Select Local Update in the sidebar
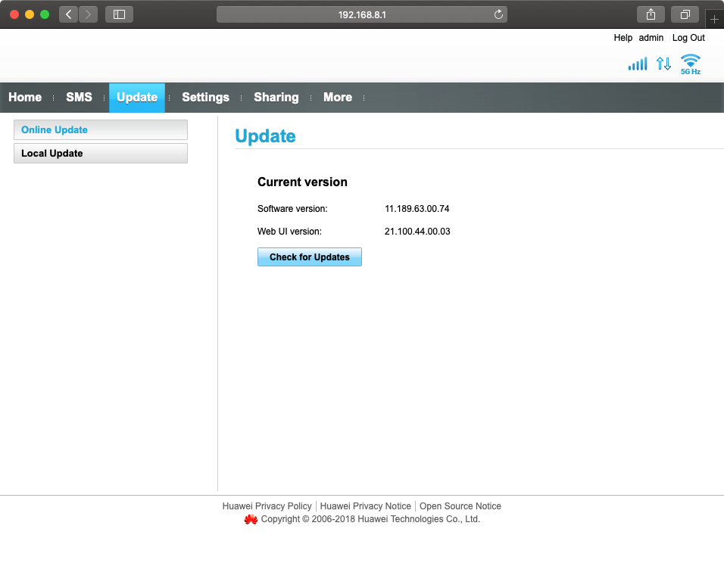The width and height of the screenshot is (724, 588). (x=100, y=153)
